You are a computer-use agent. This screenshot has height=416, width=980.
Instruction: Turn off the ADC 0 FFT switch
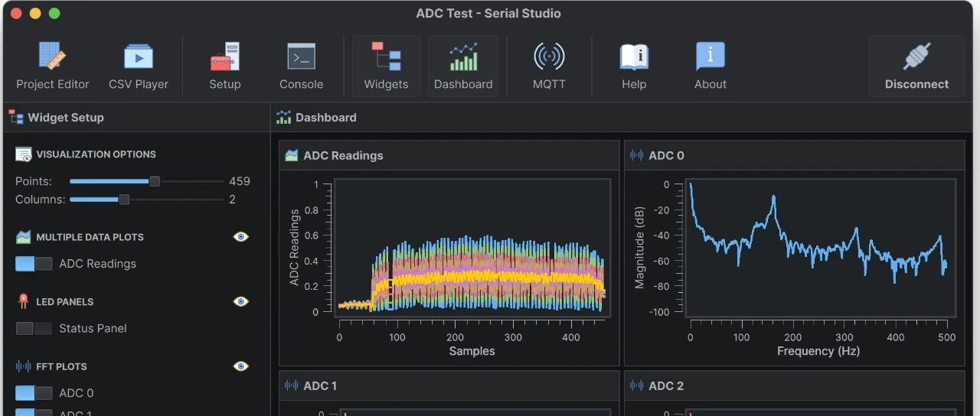point(34,393)
